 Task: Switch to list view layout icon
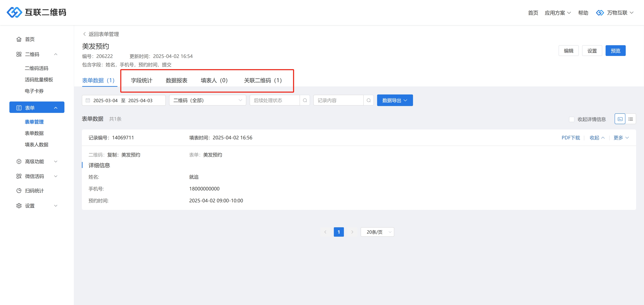click(631, 119)
